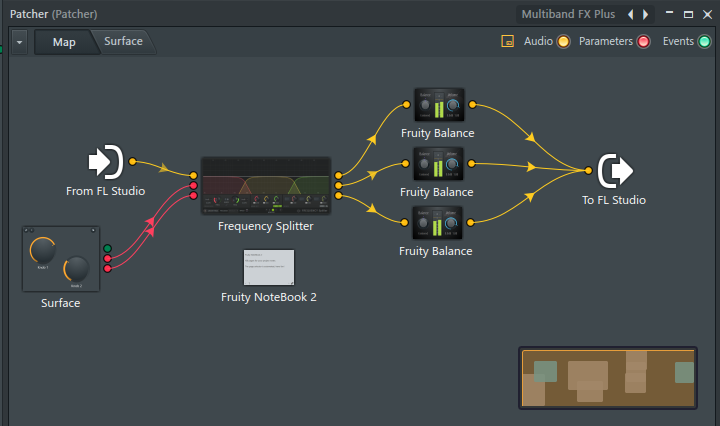
Task: Click the Frequency Splitter label
Action: 266,226
